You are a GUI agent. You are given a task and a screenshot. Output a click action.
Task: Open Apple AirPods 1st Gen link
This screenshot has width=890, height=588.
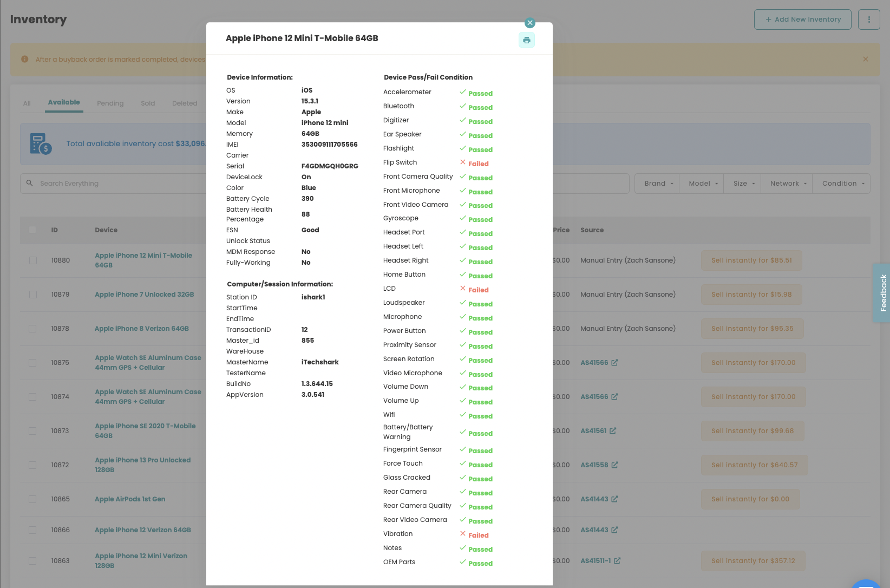tap(130, 499)
